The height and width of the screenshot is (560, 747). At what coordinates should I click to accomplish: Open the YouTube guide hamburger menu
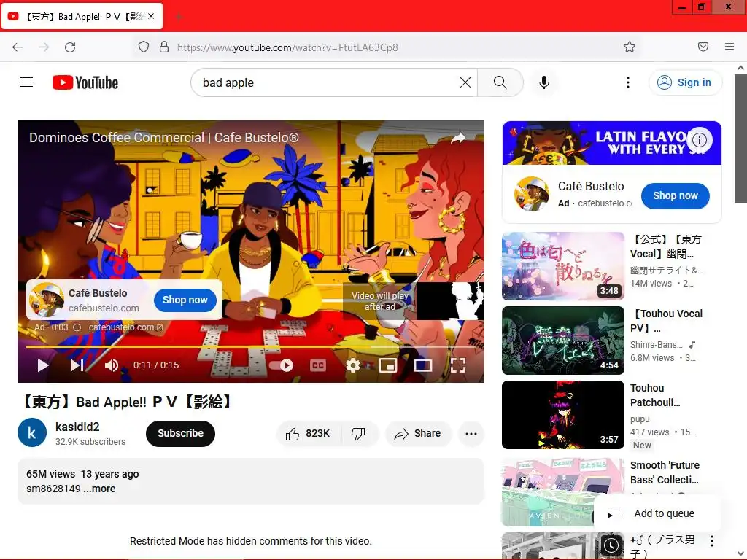click(x=26, y=82)
